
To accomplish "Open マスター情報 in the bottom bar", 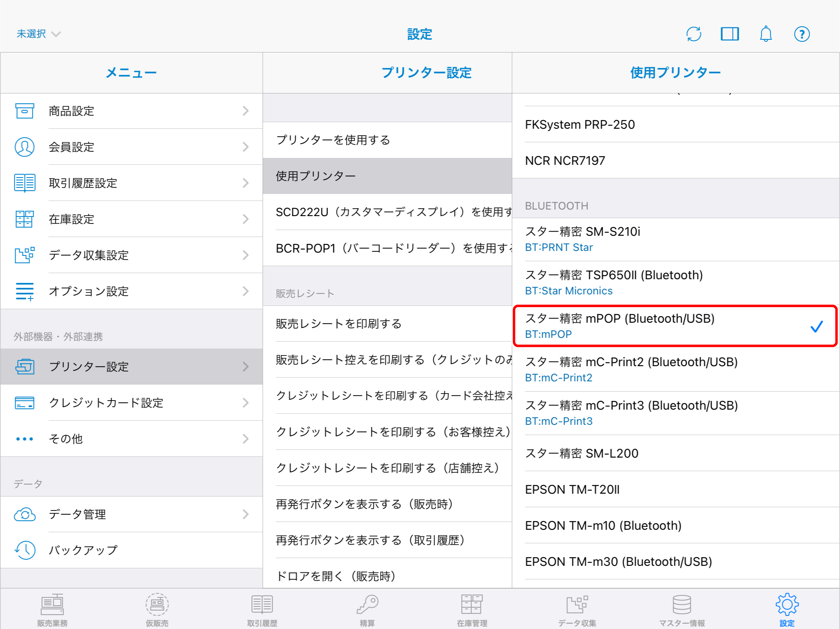I will 681,611.
